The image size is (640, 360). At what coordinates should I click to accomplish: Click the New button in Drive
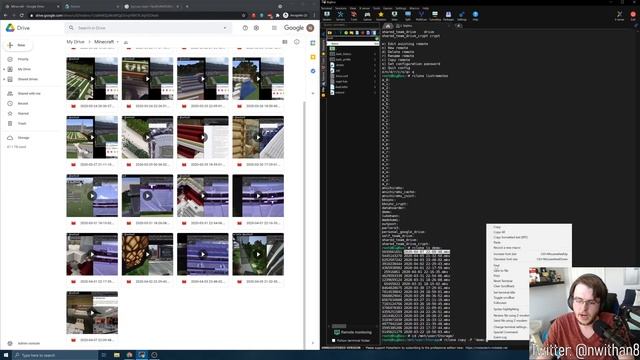[18, 45]
